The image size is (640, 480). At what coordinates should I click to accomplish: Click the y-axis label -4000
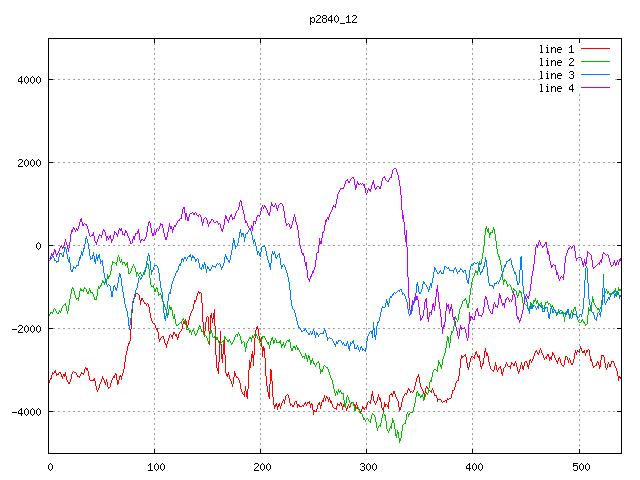(x=27, y=412)
